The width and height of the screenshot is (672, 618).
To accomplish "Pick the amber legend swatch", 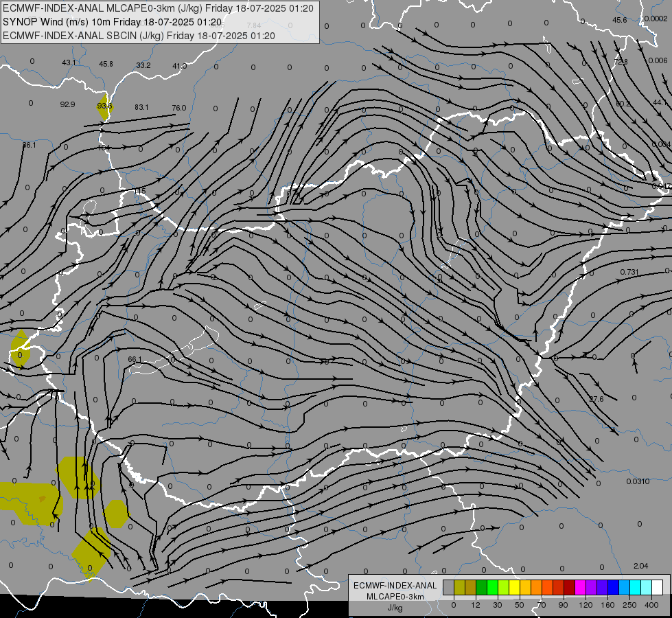I will pyautogui.click(x=525, y=588).
